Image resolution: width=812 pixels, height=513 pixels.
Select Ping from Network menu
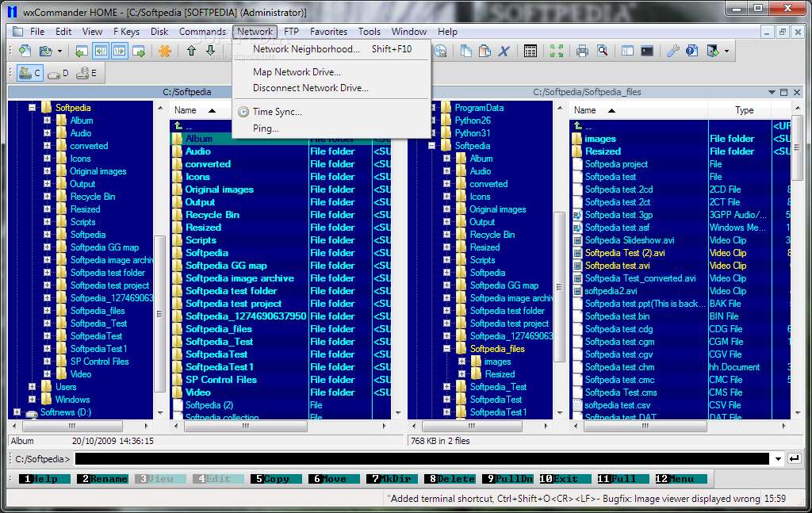tap(331, 128)
